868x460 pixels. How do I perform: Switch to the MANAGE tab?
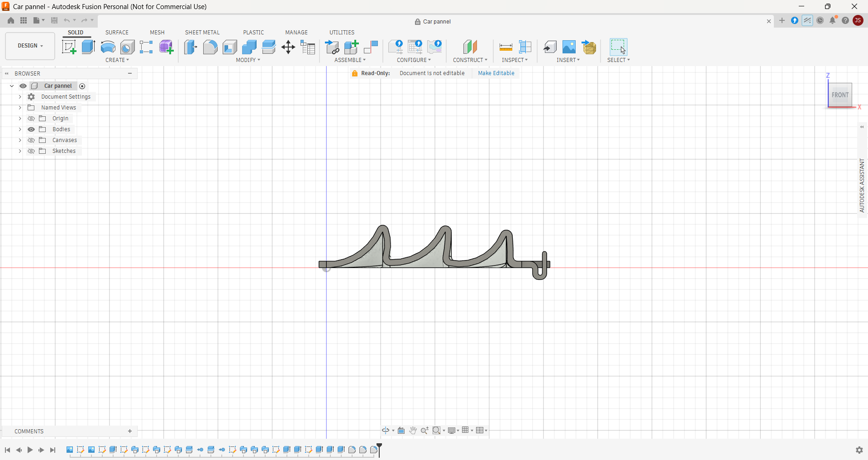click(296, 33)
